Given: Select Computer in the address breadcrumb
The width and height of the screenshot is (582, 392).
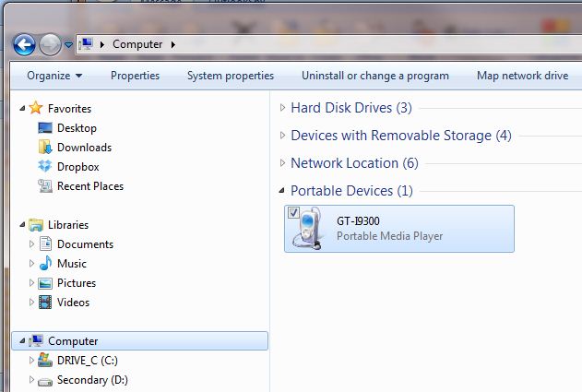Looking at the screenshot, I should [x=137, y=44].
